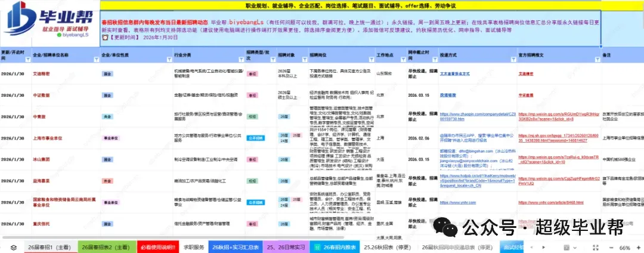
Task: Open filter for 网申截止时间 column
Action: coord(434,60)
